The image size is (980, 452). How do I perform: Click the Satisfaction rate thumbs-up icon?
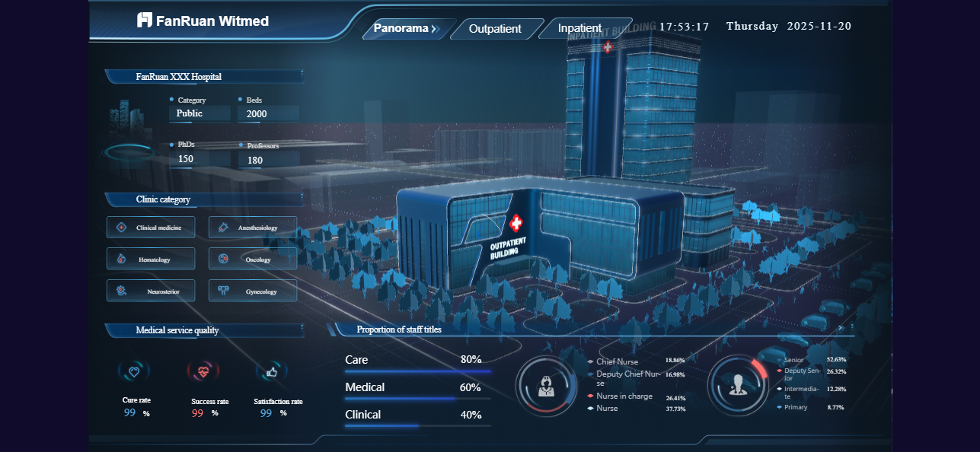point(272,372)
